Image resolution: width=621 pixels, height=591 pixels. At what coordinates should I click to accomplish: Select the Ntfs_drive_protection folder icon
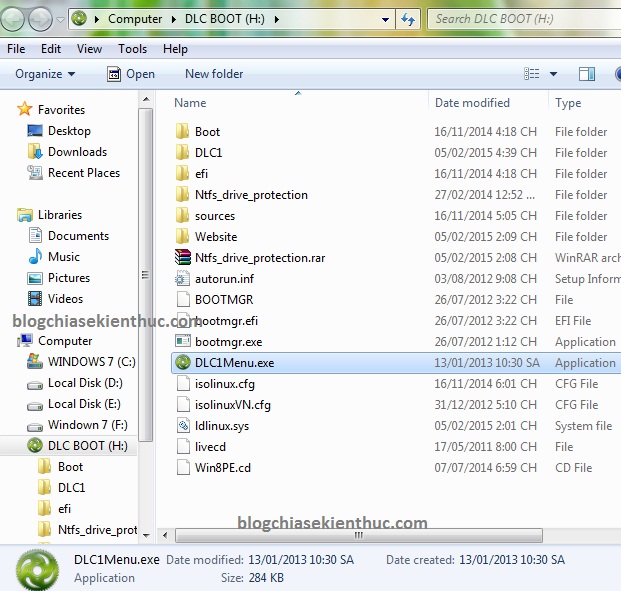(x=182, y=194)
